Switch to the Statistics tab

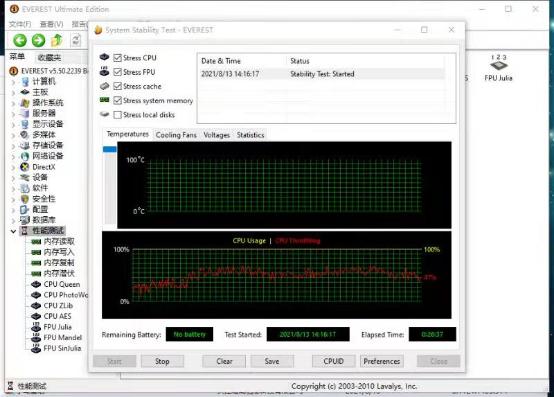click(251, 135)
